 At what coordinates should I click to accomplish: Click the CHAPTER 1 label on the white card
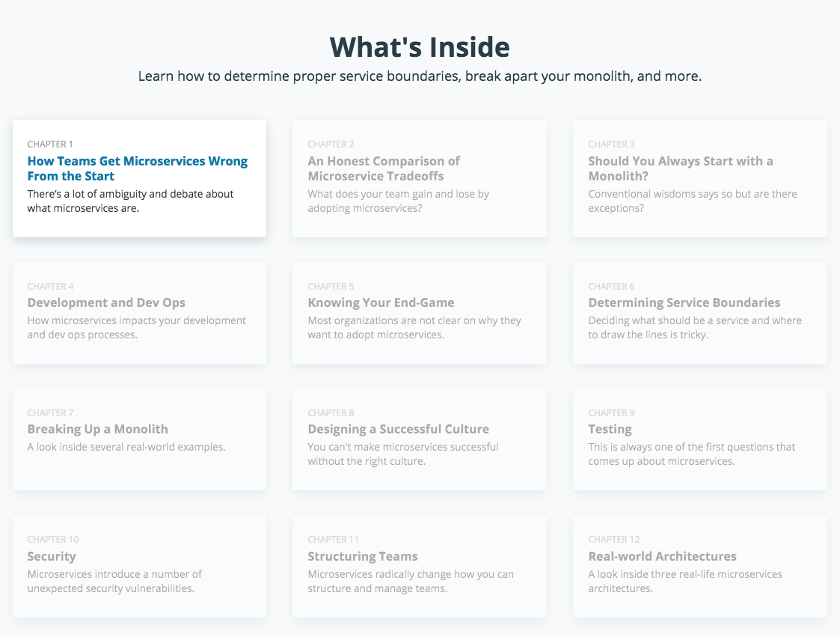click(x=50, y=144)
